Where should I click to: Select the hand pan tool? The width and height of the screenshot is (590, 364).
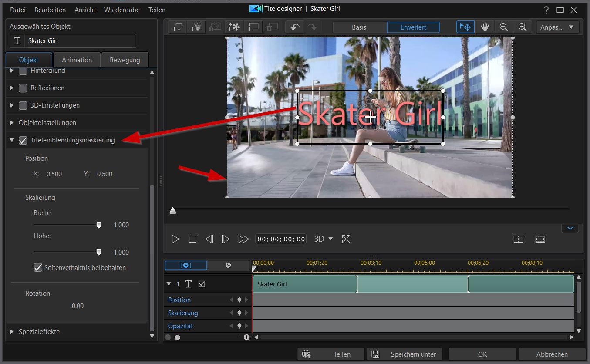485,27
